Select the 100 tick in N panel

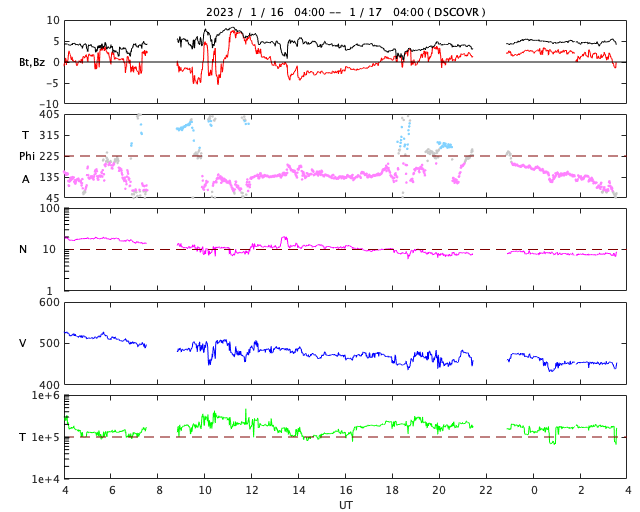click(49, 208)
